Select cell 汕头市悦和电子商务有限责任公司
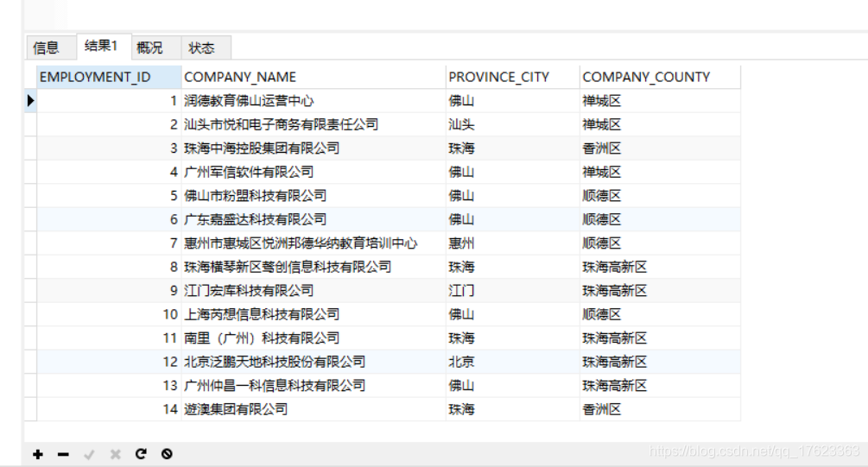The height and width of the screenshot is (467, 868). pos(314,124)
